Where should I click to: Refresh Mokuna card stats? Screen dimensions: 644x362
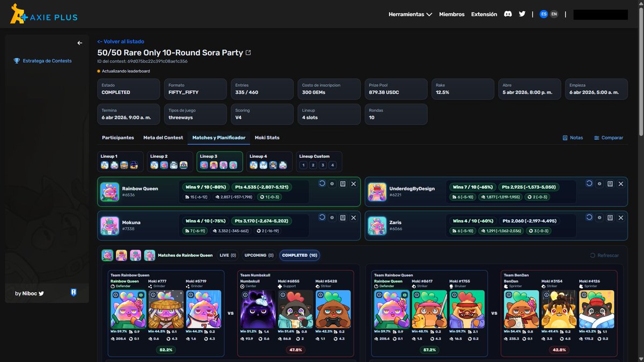[322, 217]
